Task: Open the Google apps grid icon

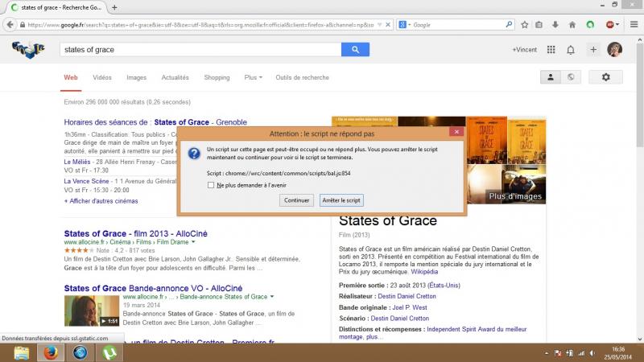Action: pyautogui.click(x=551, y=50)
